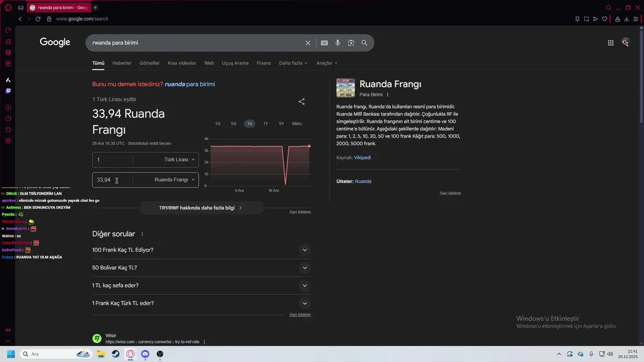Click Geri bildirim under knowledge panel

coord(450,194)
